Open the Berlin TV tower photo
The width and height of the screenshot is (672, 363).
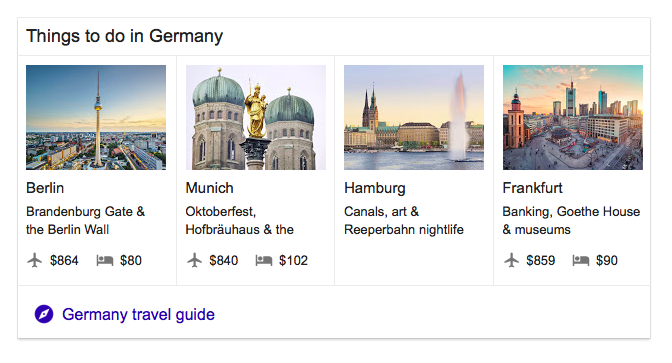[x=96, y=117]
